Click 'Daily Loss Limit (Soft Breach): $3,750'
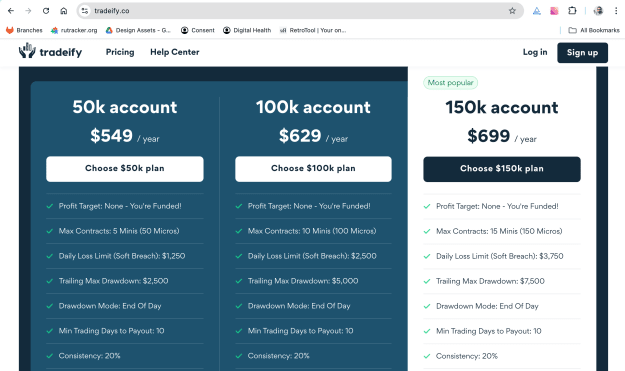The image size is (625, 371). [500, 256]
